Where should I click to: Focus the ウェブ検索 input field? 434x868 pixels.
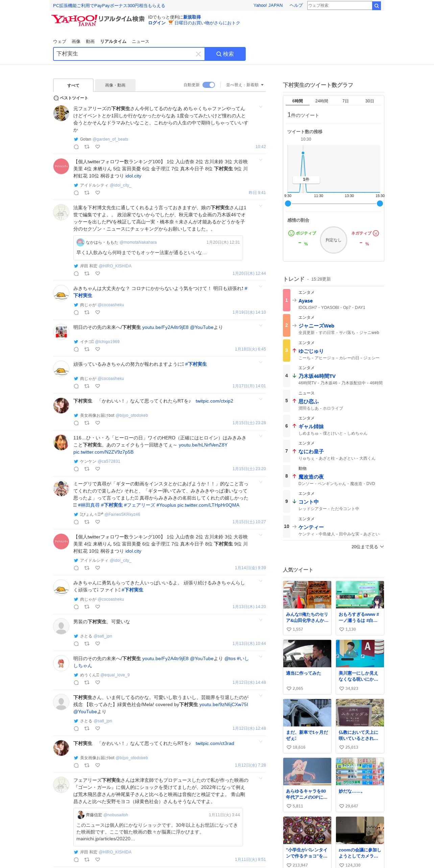click(339, 5)
